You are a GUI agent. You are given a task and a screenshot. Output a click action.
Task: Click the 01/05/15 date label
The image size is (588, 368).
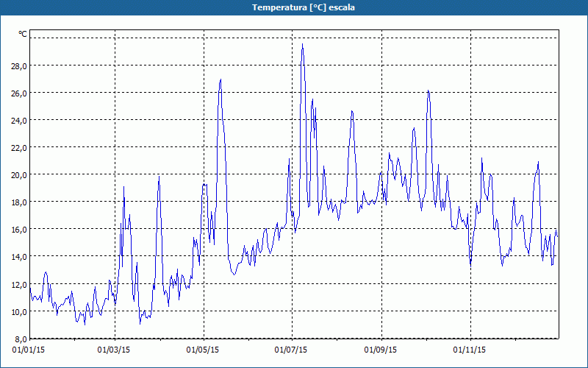[203, 350]
